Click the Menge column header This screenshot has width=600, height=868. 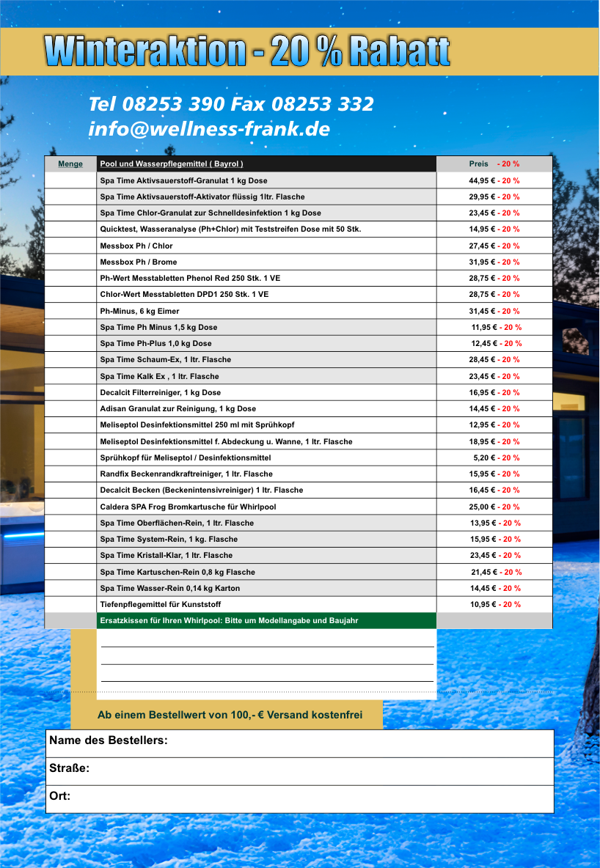(x=70, y=164)
